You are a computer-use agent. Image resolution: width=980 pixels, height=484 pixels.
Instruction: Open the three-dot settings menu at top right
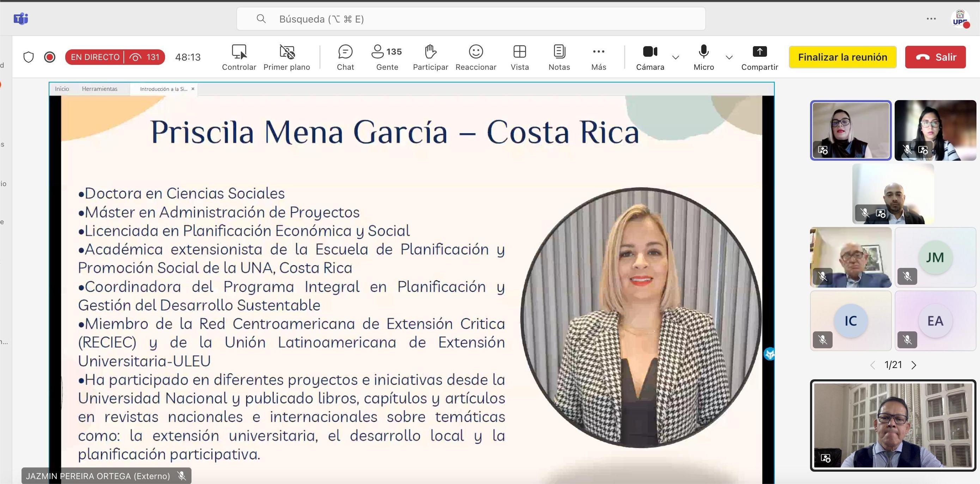tap(931, 19)
